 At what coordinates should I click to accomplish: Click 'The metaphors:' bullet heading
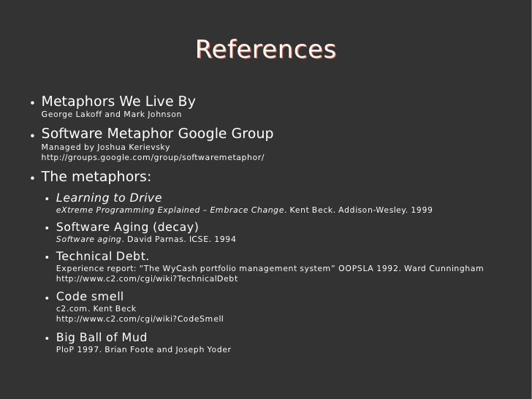(96, 177)
